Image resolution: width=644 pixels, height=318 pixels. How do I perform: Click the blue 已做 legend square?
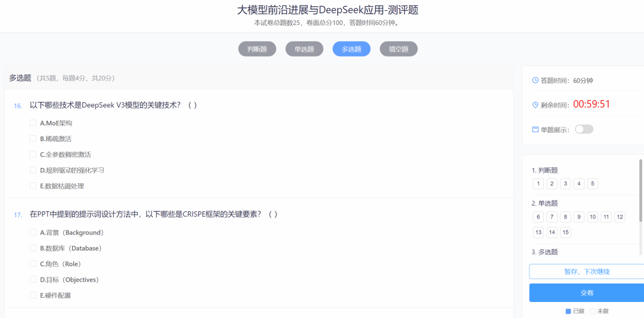[568, 311]
